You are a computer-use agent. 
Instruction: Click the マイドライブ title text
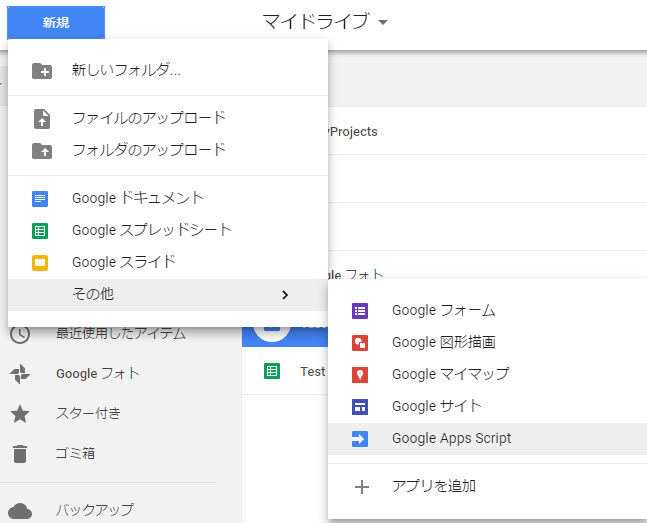(x=316, y=21)
